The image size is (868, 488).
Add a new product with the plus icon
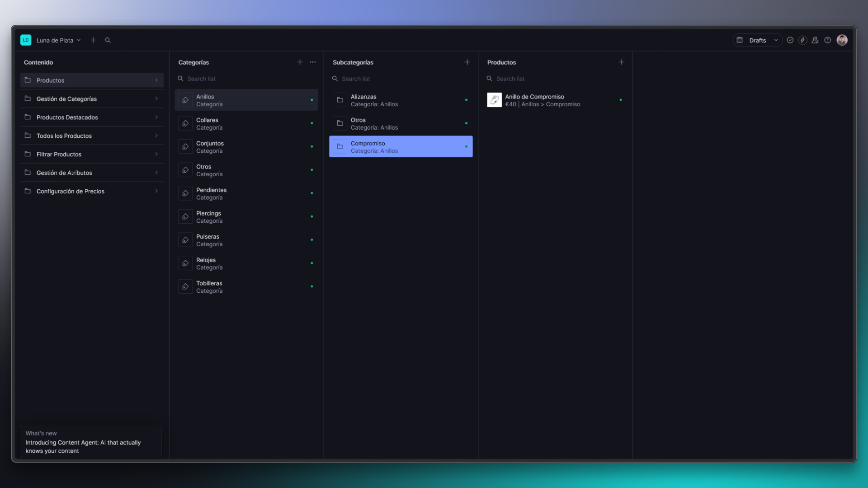[x=622, y=62]
